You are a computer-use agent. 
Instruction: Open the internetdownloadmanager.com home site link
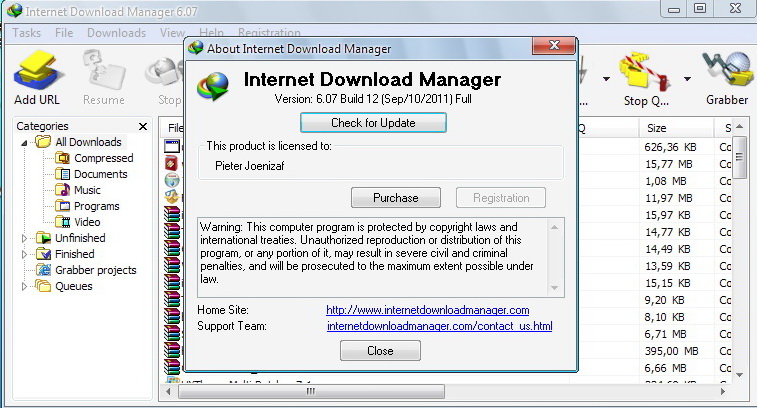(428, 310)
